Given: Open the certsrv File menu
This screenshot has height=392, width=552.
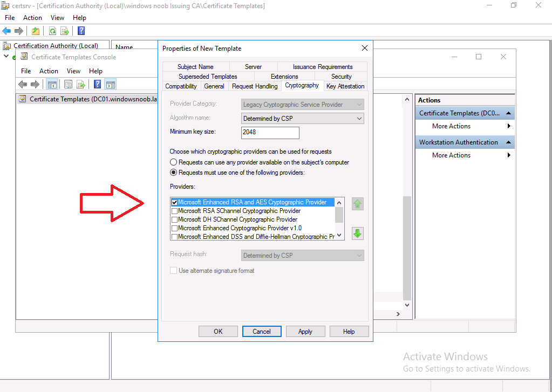Looking at the screenshot, I should (10, 18).
